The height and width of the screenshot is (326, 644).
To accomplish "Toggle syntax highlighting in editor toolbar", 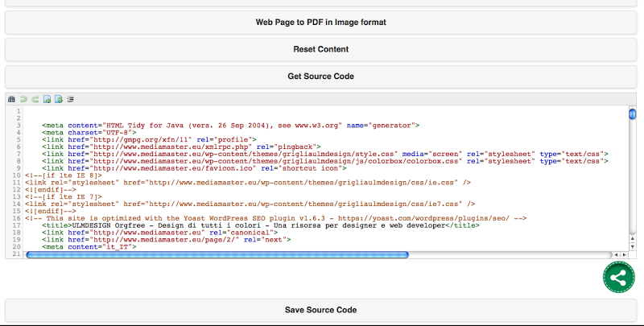I will click(x=47, y=99).
